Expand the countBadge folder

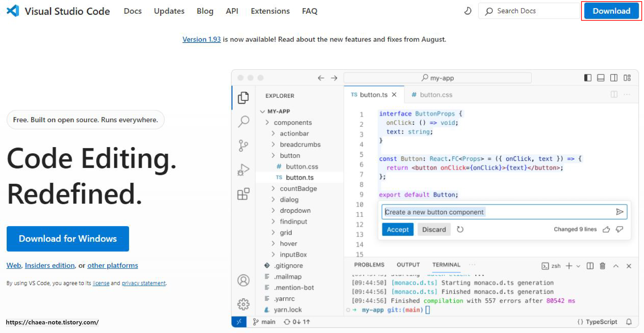[273, 188]
